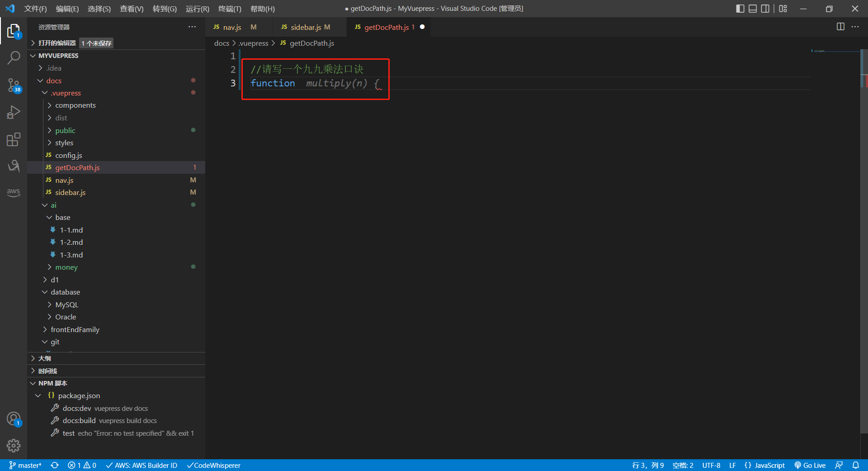Click Go Live in status bar
The width and height of the screenshot is (868, 471).
tap(810, 465)
